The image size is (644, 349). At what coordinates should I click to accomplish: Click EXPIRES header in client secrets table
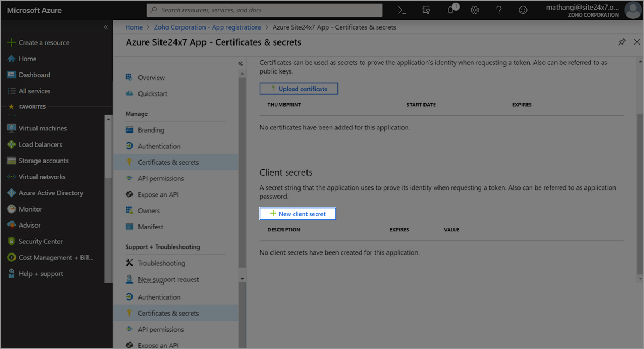click(x=399, y=230)
